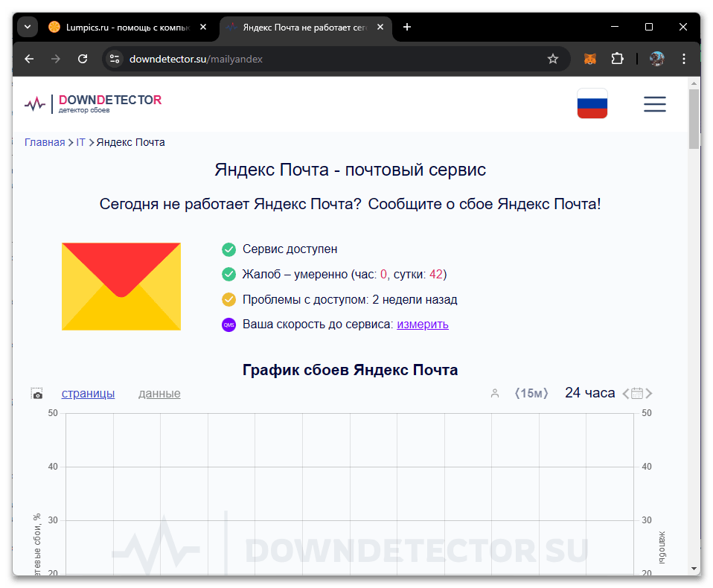Click the green check next to Сервис доступен
The height and width of the screenshot is (588, 713).
(x=228, y=249)
